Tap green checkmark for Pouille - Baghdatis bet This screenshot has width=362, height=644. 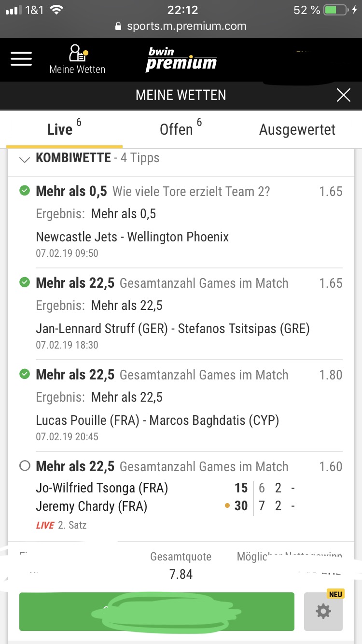[24, 375]
